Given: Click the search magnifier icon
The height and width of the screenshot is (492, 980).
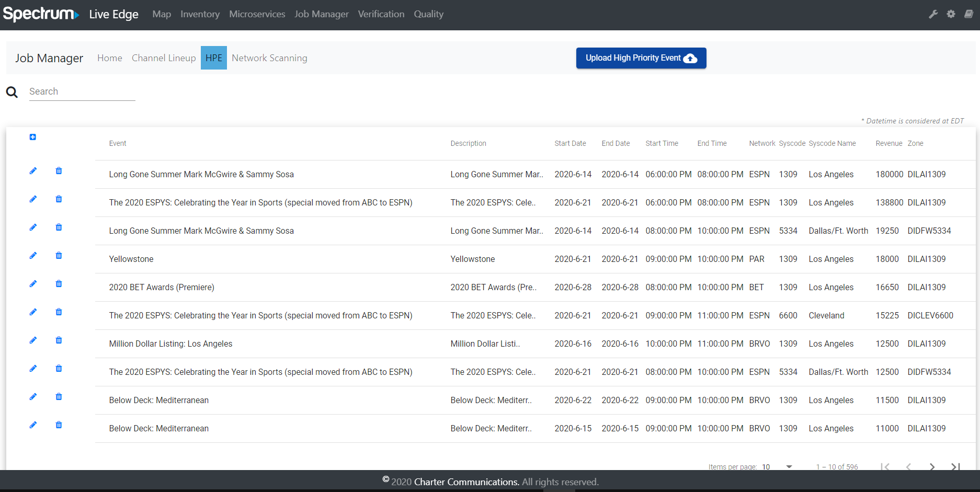Looking at the screenshot, I should (x=12, y=93).
